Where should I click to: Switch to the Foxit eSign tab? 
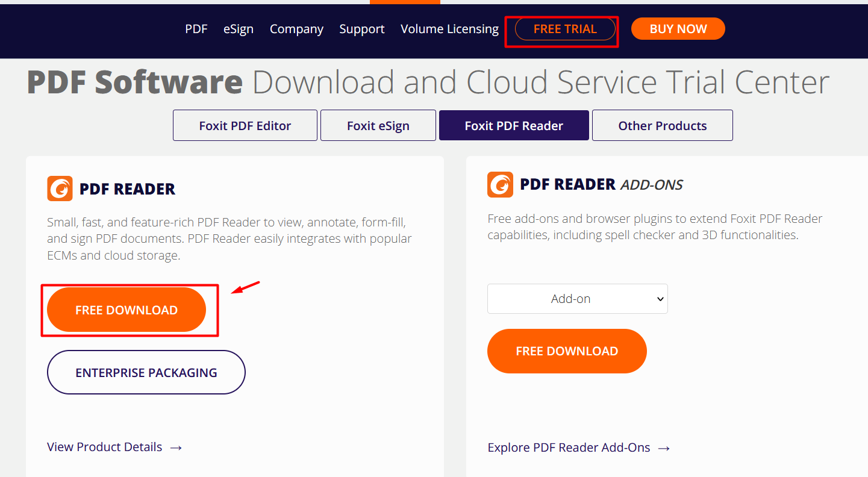(x=378, y=125)
